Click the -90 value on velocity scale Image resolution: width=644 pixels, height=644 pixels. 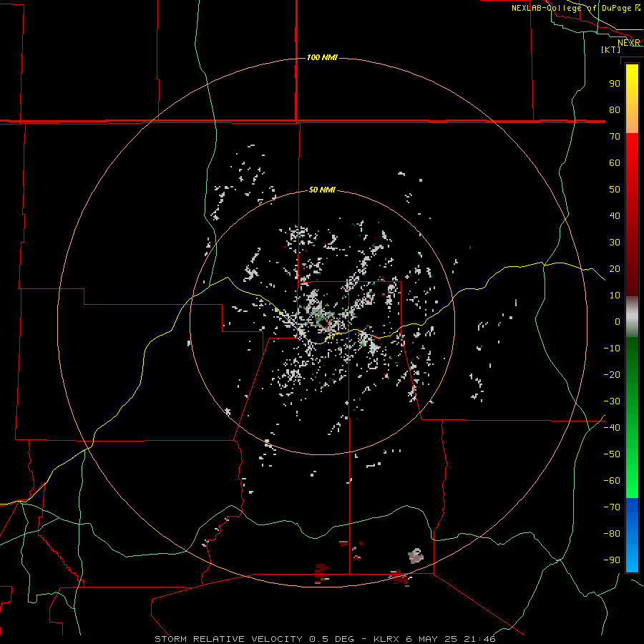coord(612,560)
